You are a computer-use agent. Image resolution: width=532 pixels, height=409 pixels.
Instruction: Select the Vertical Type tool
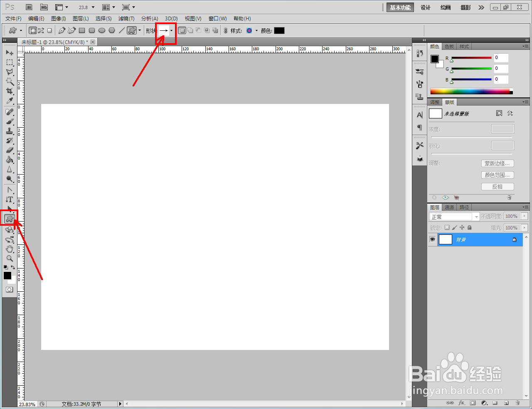(x=10, y=200)
